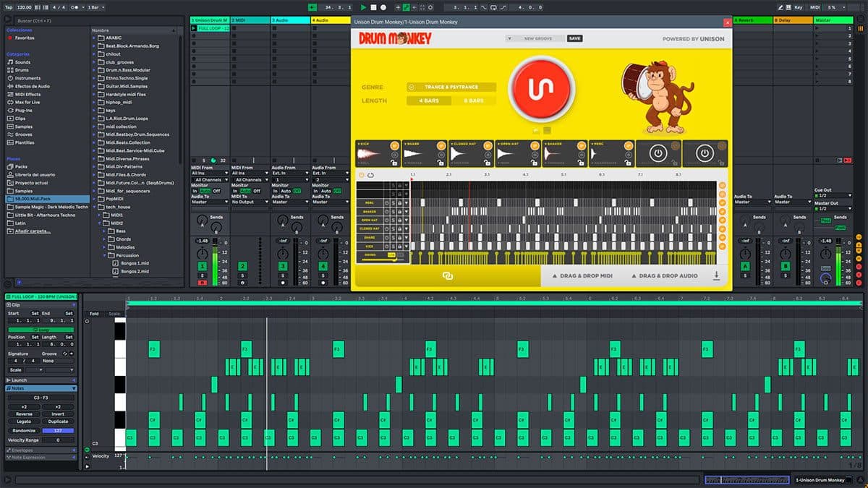Click the orange knob on the Snare slot
The image size is (868, 488).
441,145
